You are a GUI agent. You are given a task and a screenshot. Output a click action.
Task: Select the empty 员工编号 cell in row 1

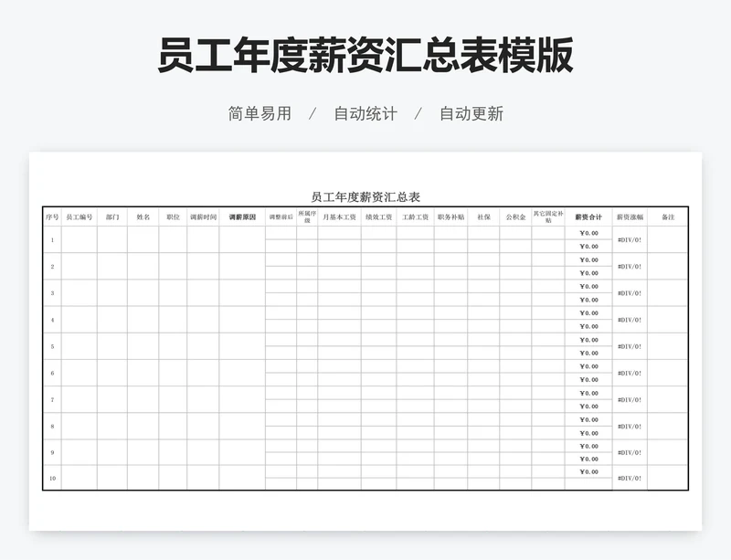(79, 240)
